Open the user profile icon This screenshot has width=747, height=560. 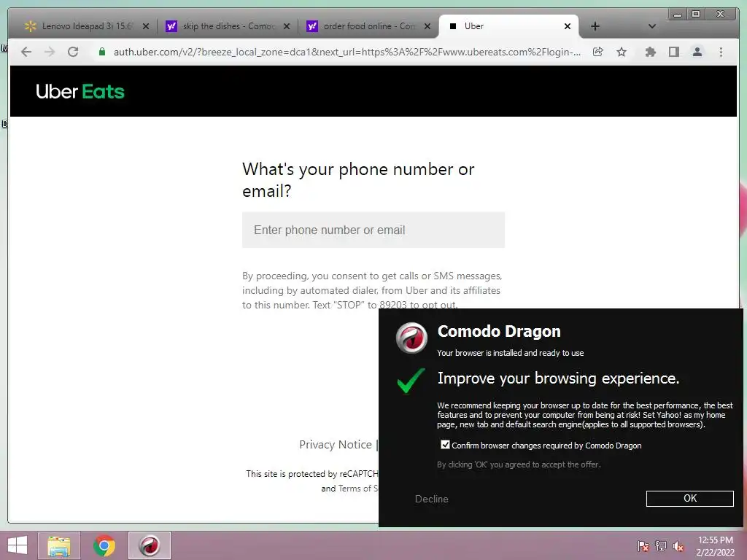[x=697, y=52]
